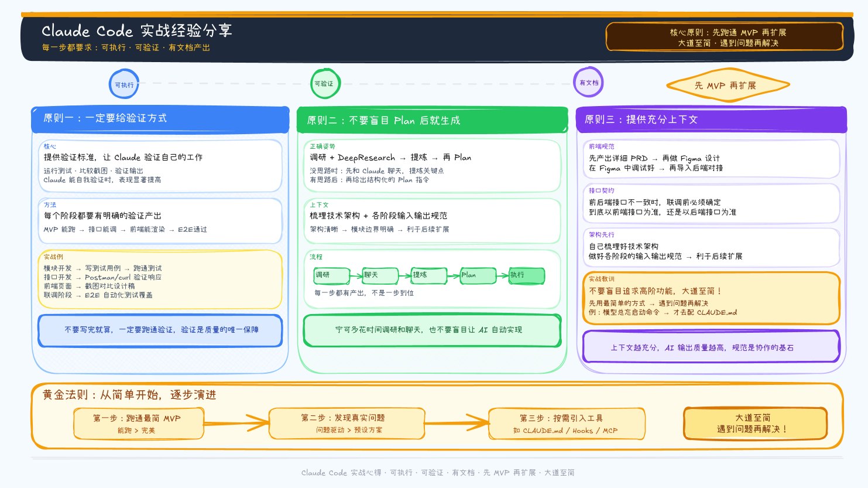The width and height of the screenshot is (868, 488).
Task: Click the title "Claude Code 实战经验分享"
Action: [x=137, y=30]
